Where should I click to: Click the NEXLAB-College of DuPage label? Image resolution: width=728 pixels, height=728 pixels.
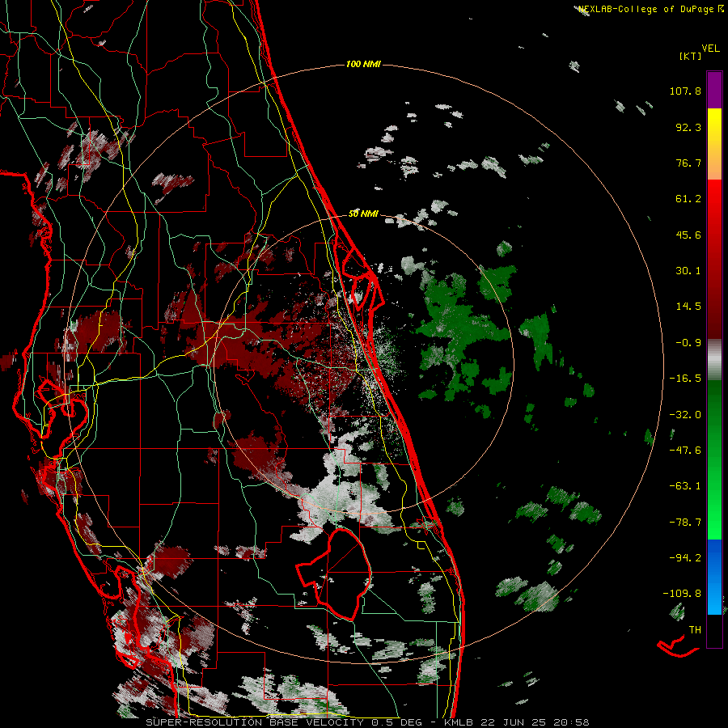click(x=651, y=9)
